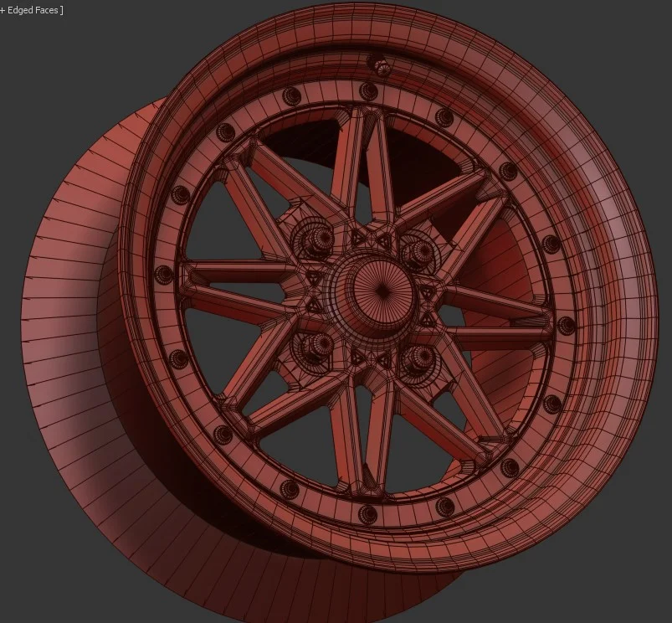The width and height of the screenshot is (672, 623).
Task: Click the gear-shaped detail below-right of hub
Action: tap(418, 362)
